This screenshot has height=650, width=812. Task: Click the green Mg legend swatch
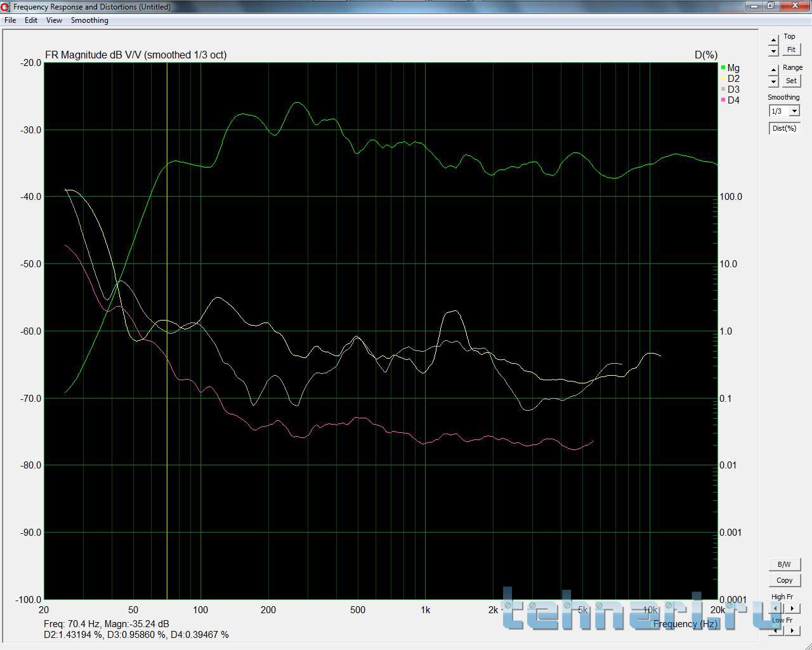click(723, 68)
